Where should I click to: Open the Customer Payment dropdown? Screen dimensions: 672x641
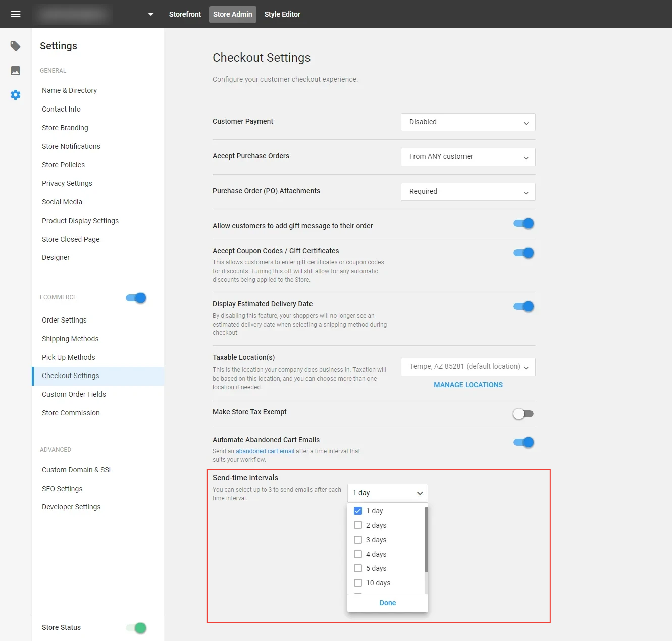[x=468, y=122]
